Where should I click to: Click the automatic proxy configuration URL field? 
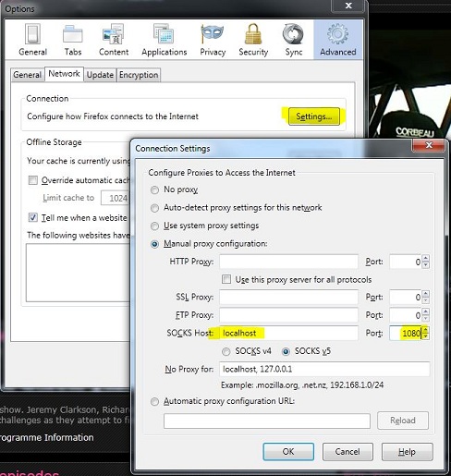pos(267,421)
